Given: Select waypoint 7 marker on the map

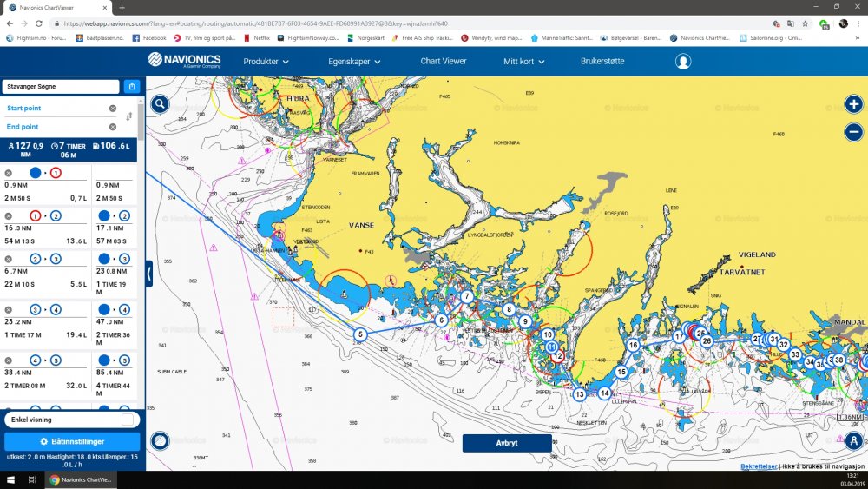Looking at the screenshot, I should [467, 296].
